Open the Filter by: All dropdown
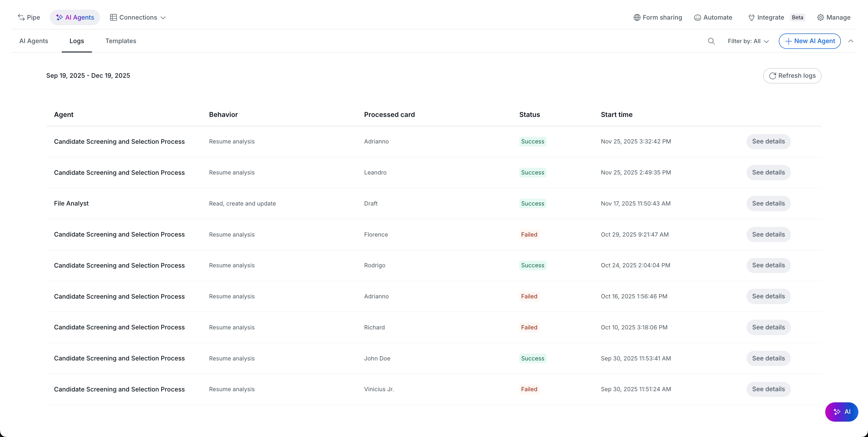This screenshot has width=868, height=437. (748, 41)
